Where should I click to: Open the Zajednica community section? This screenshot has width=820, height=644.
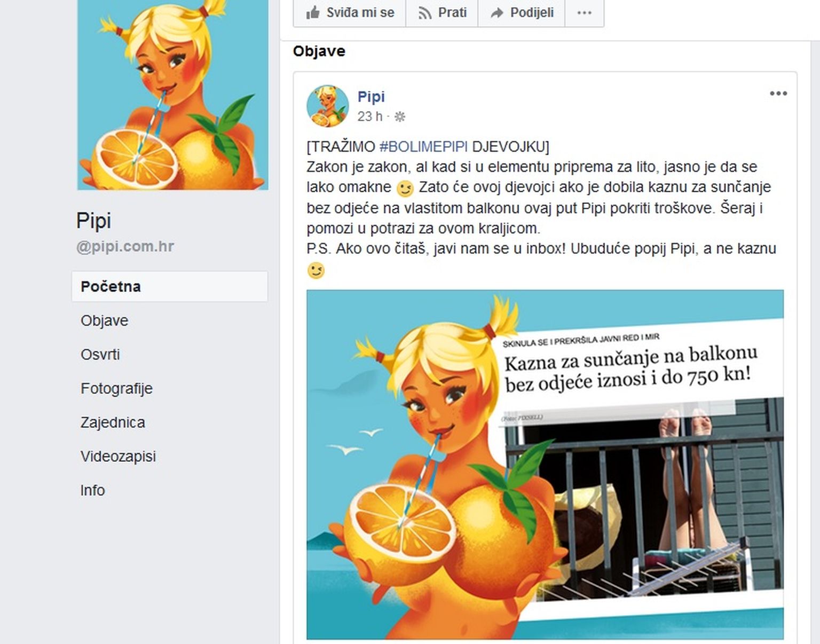113,422
